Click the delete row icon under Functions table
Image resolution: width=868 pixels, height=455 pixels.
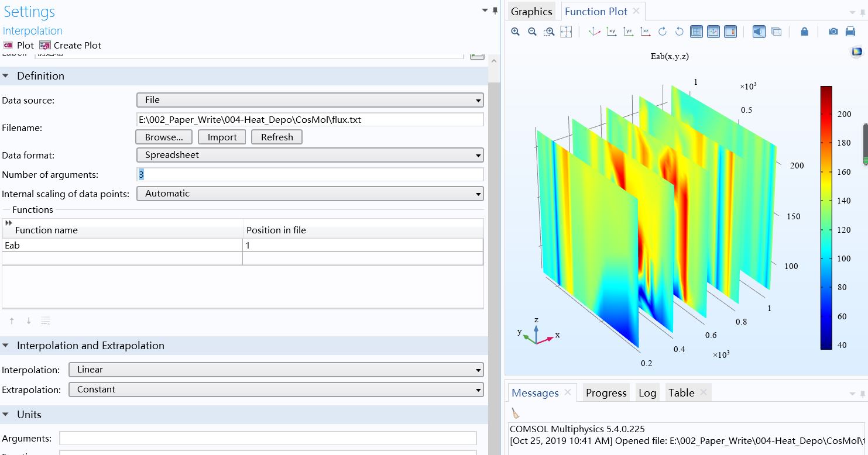coord(45,321)
